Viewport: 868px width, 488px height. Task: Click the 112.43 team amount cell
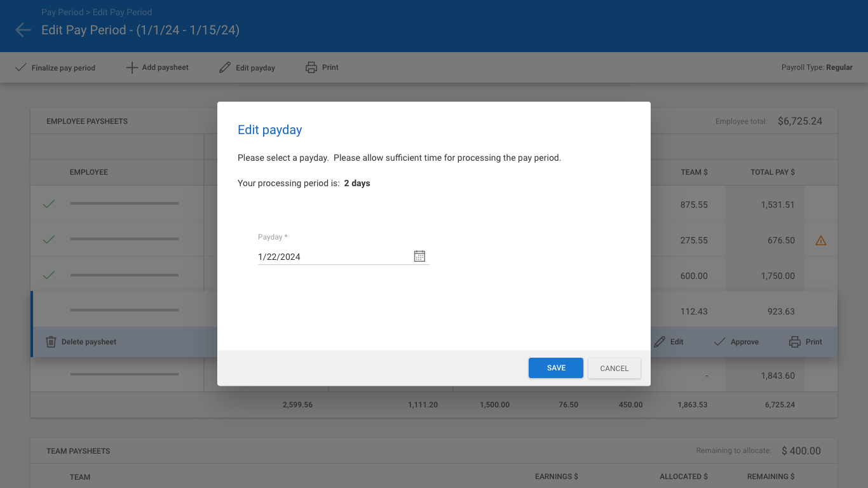point(694,312)
